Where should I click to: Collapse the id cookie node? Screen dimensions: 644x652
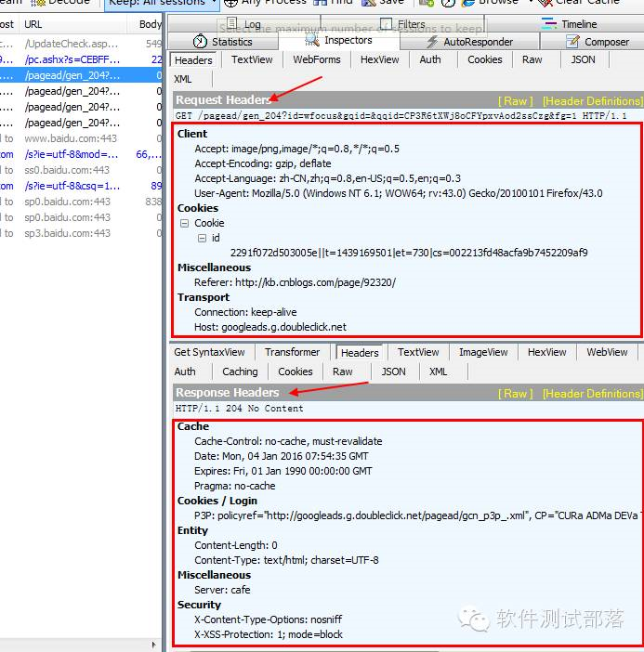click(x=202, y=239)
